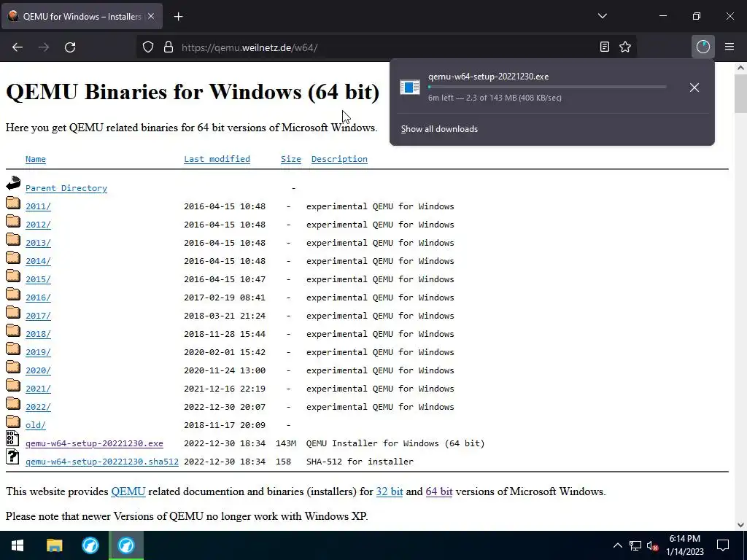Click the list all tabs chevron
Viewport: 747px width, 560px height.
pos(602,16)
